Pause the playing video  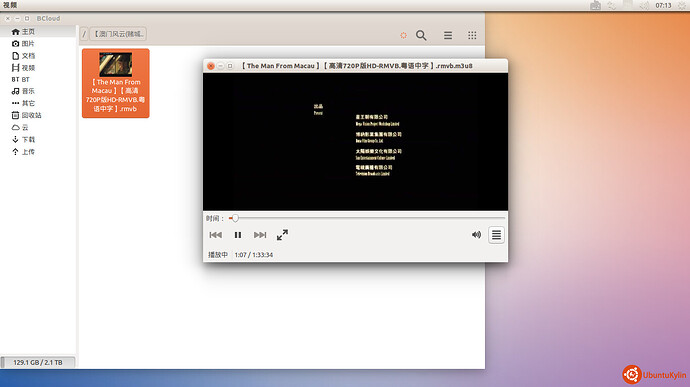(x=238, y=235)
